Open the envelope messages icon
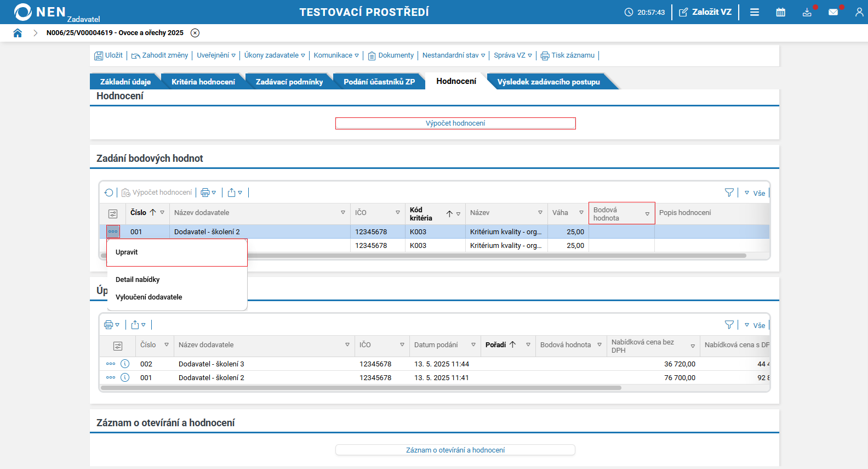Image resolution: width=868 pixels, height=469 pixels. (x=833, y=12)
